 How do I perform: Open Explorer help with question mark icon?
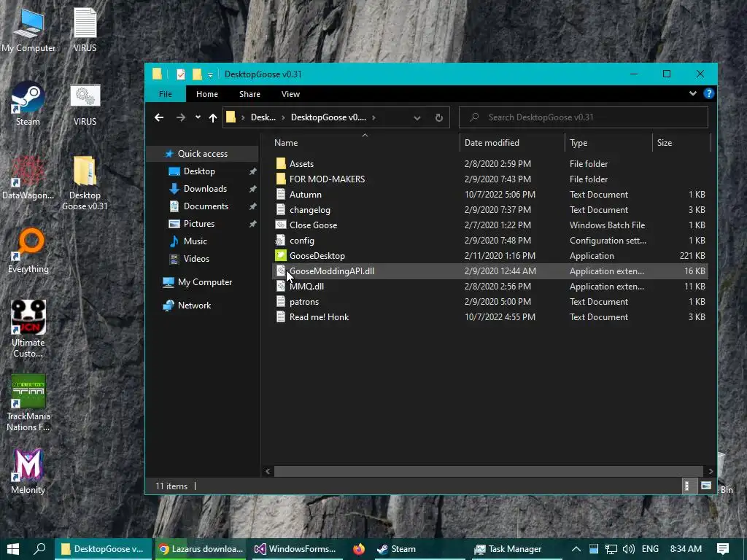coord(709,94)
